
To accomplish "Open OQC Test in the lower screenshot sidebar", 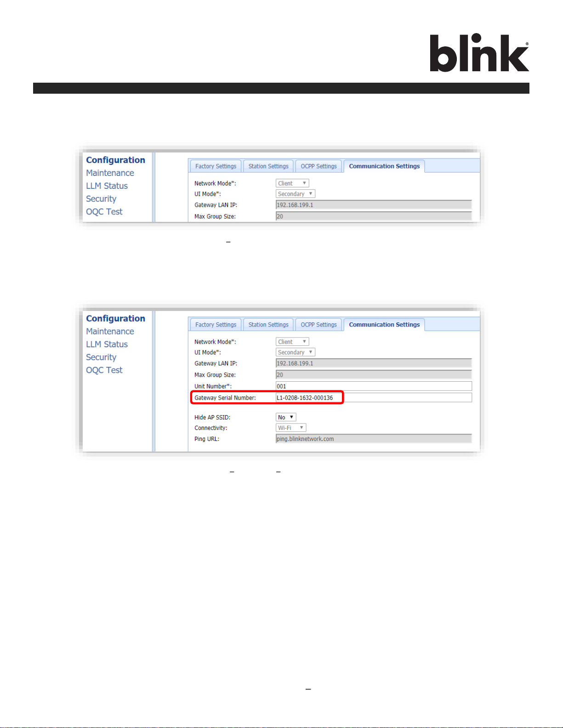I will pos(104,370).
